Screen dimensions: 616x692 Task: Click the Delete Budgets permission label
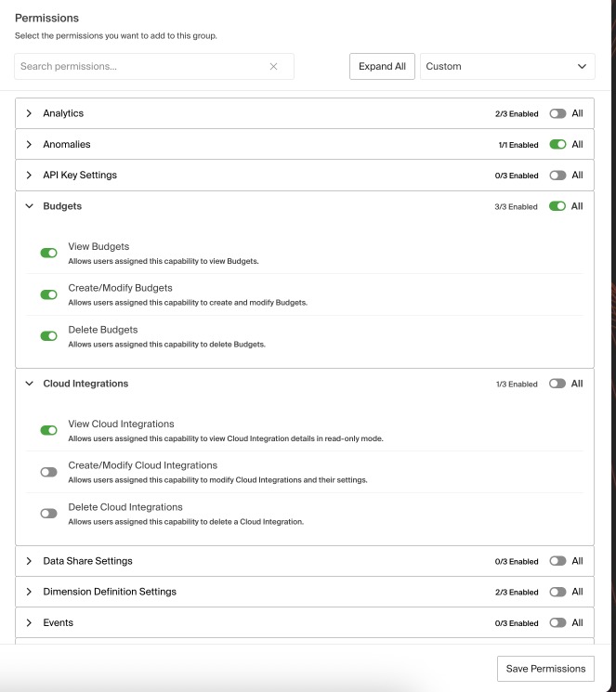pos(103,330)
